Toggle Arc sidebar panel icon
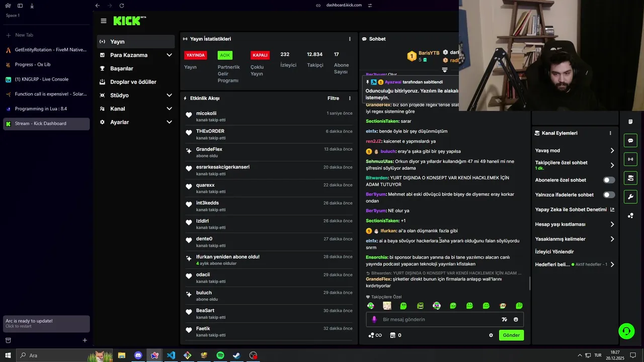This screenshot has height=362, width=644. tap(20, 6)
